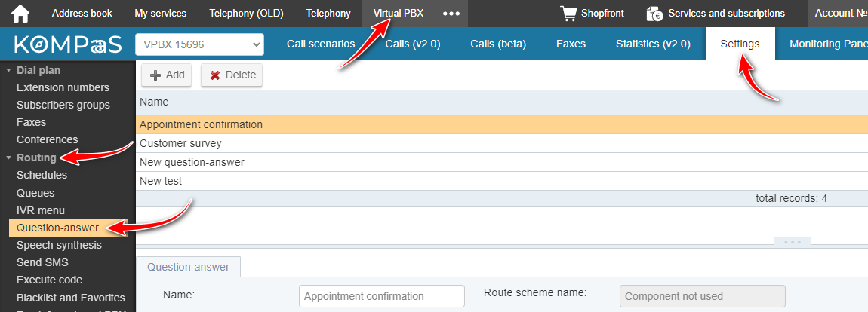Select the Settings tab
868x312 pixels.
coord(740,44)
